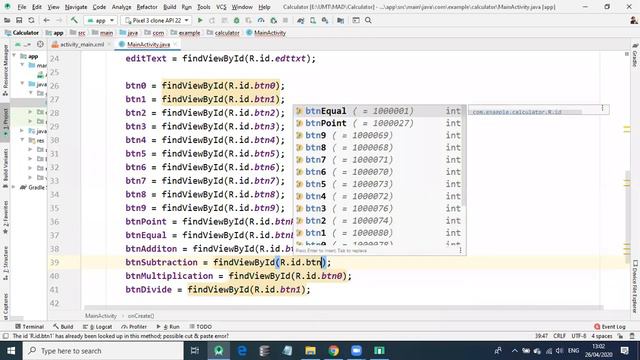
Task: Open the AVD Manager icon
Action: 313,20
